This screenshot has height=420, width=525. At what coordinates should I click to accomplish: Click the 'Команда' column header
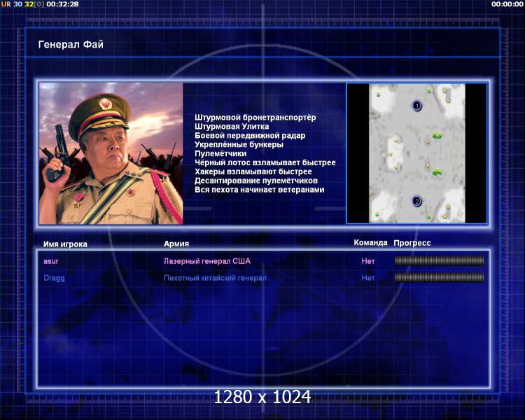pyautogui.click(x=370, y=243)
